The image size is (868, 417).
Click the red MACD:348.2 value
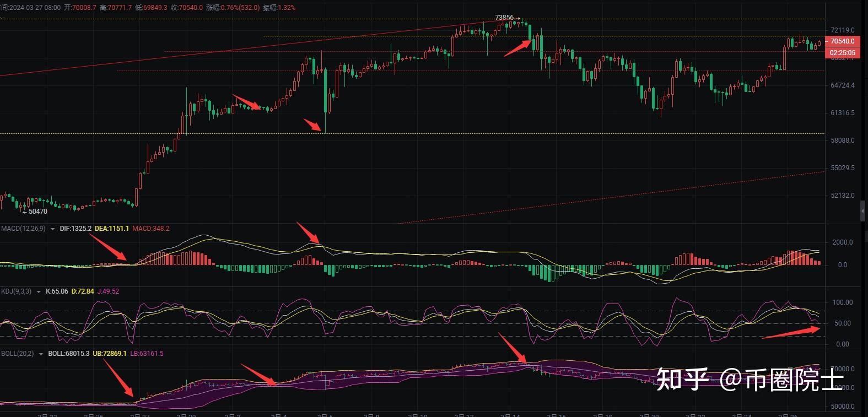point(150,229)
